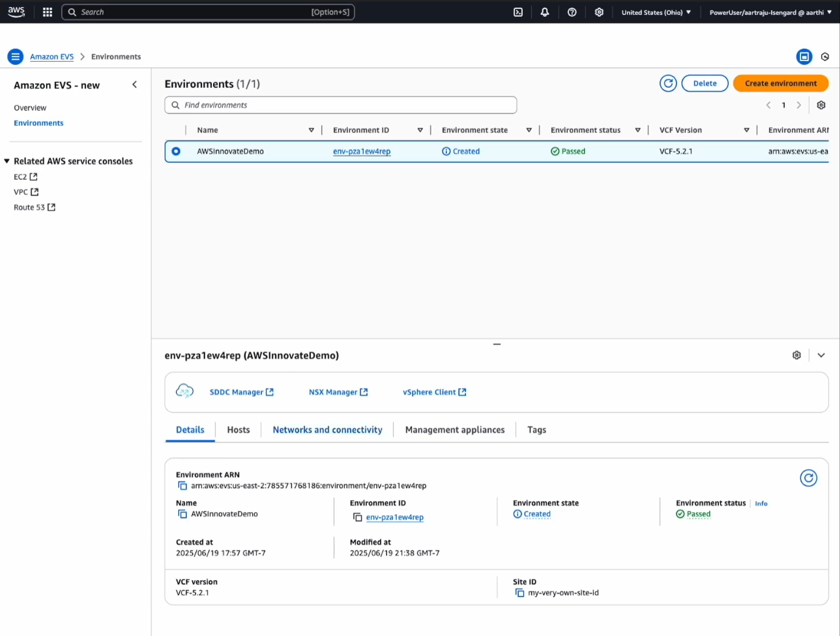
Task: Click the Route 53 external link icon
Action: pyautogui.click(x=52, y=207)
